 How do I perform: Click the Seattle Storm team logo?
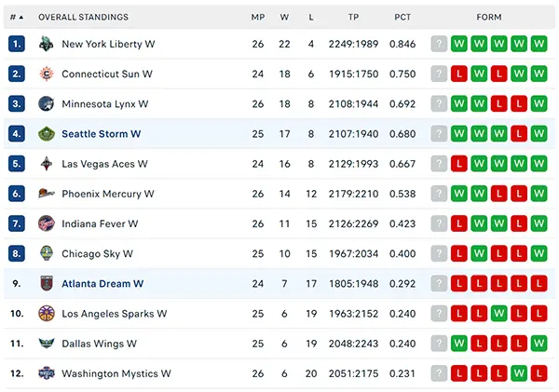pos(47,134)
